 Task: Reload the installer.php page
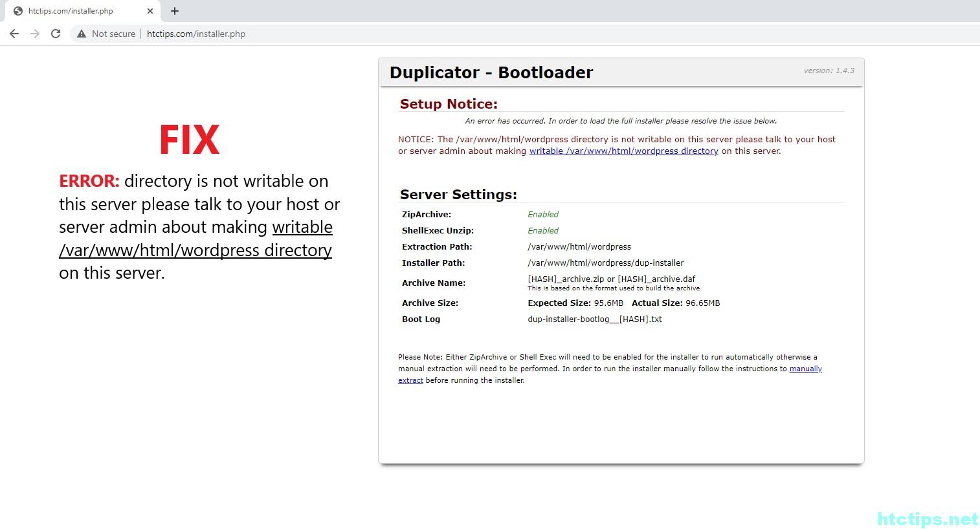pyautogui.click(x=56, y=34)
